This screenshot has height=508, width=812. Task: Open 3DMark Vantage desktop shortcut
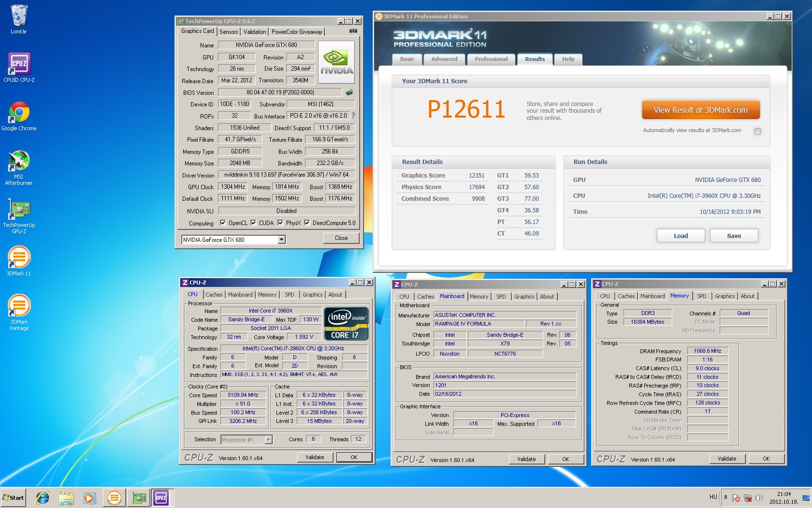[19, 313]
